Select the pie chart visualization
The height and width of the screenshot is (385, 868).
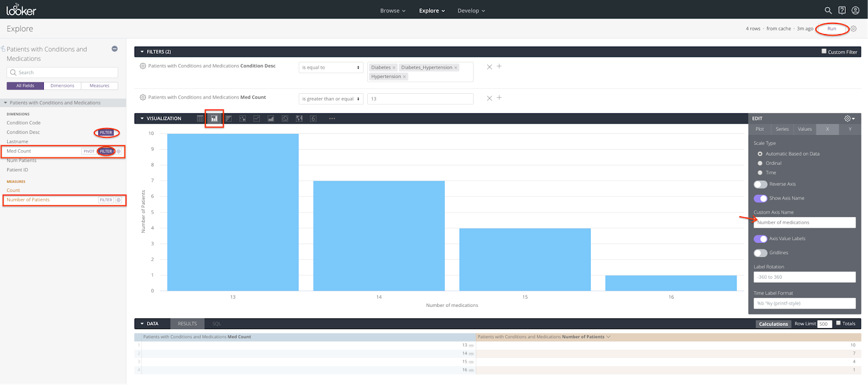[x=285, y=118]
